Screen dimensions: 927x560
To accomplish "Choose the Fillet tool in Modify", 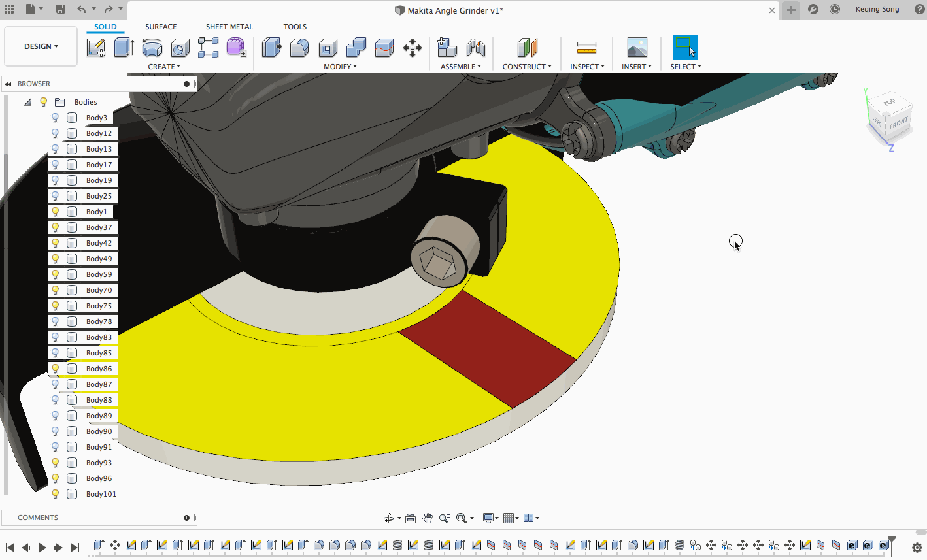I will pos(299,48).
